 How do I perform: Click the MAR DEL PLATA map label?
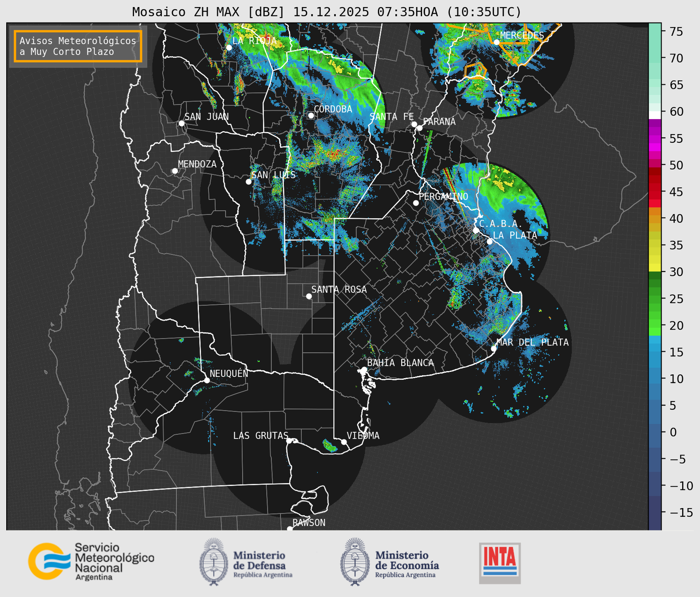click(x=532, y=343)
